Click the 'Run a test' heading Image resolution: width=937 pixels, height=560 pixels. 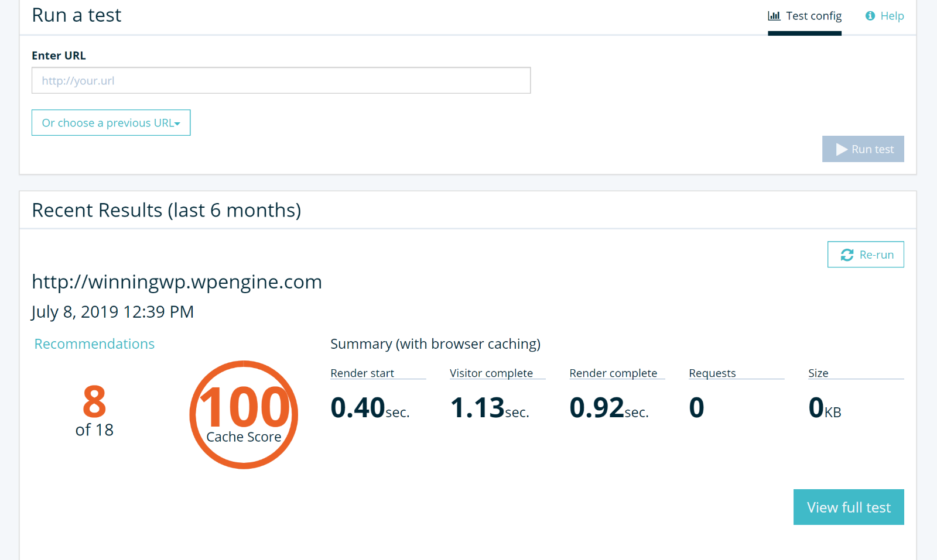pos(77,15)
